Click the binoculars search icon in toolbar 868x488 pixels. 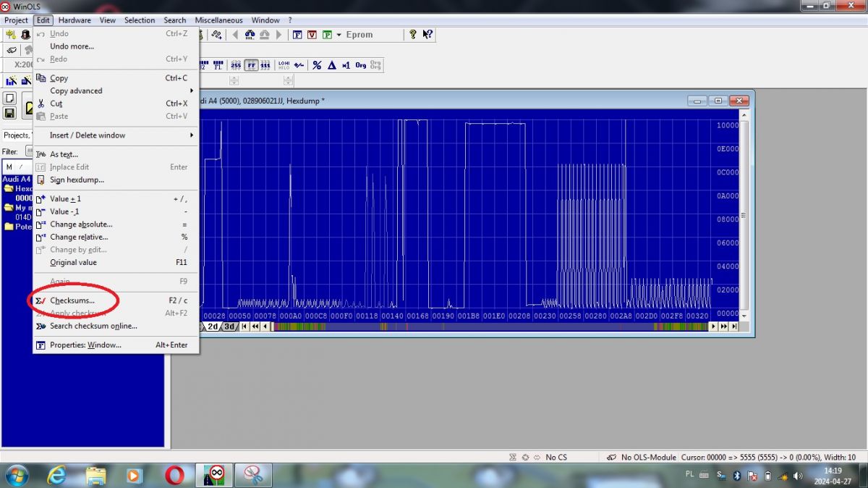tap(250, 35)
